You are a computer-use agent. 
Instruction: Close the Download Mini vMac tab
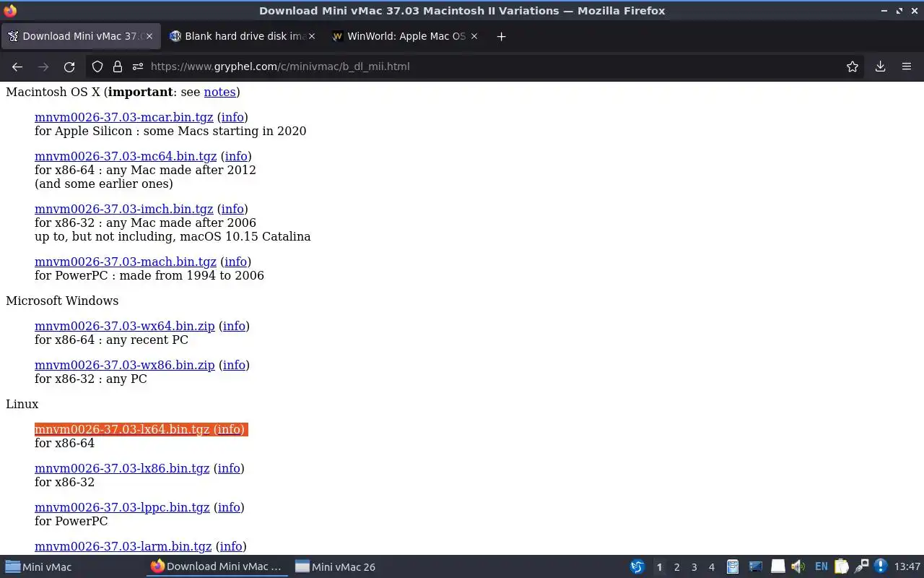point(149,36)
